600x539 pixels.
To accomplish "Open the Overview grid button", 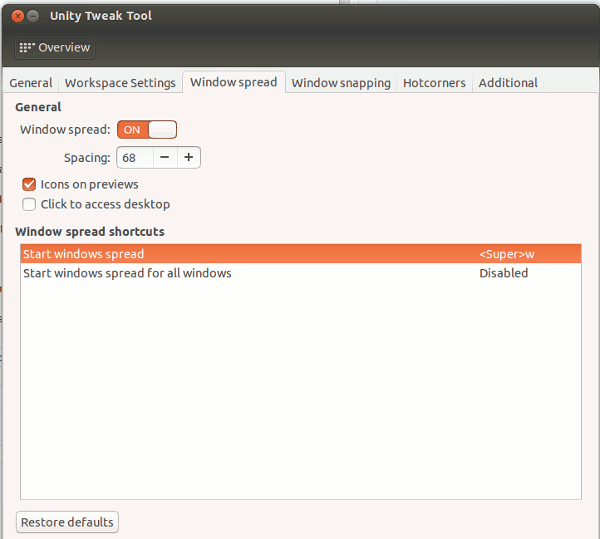I will 55,47.
